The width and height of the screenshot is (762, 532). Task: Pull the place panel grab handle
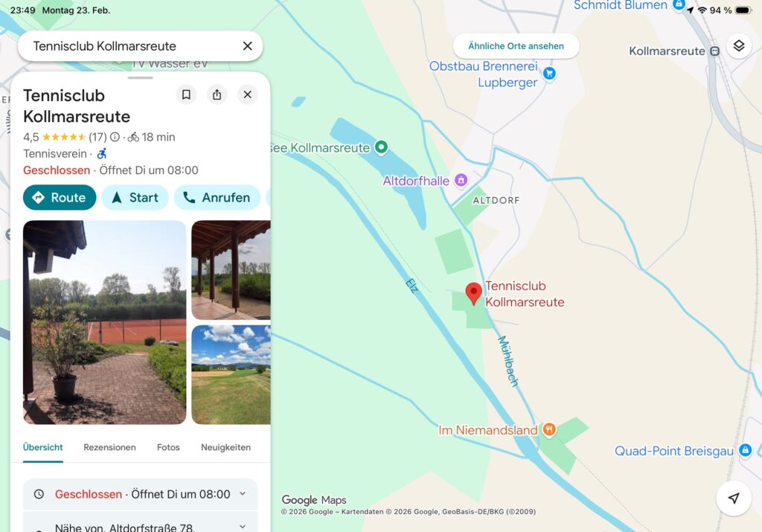pos(141,77)
